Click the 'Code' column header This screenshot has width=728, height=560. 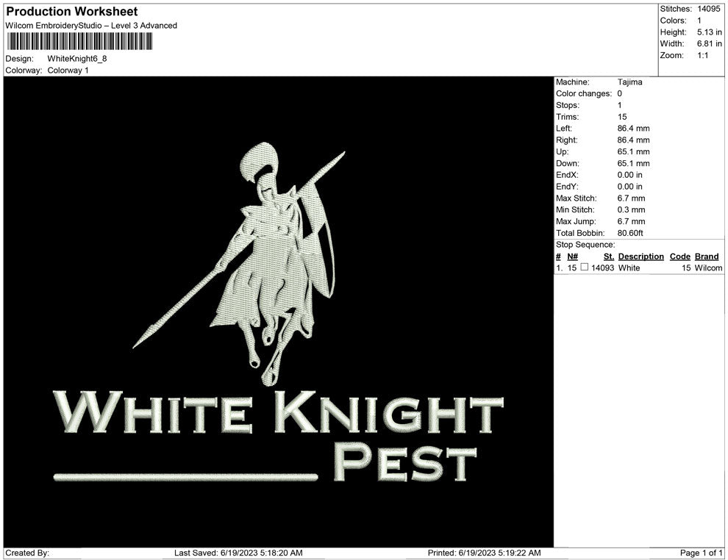679,256
